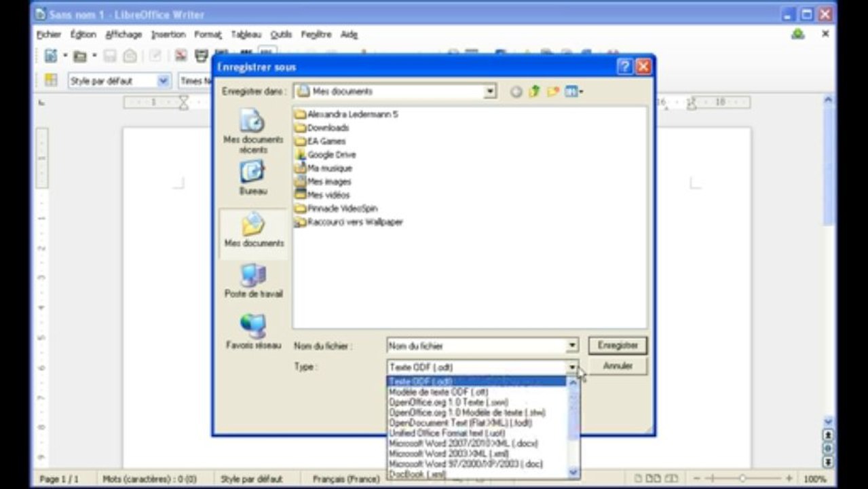
Task: Open the Fenêtre menu
Action: pyautogui.click(x=316, y=34)
